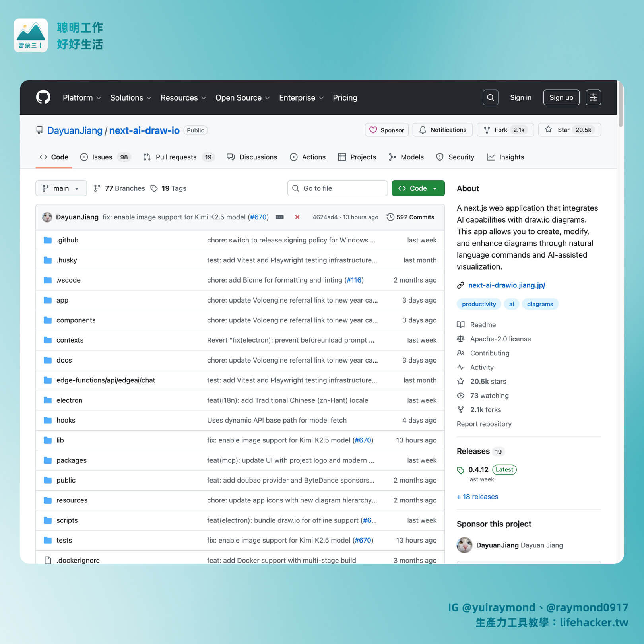
Task: Click the red X commit status check
Action: coord(297,217)
